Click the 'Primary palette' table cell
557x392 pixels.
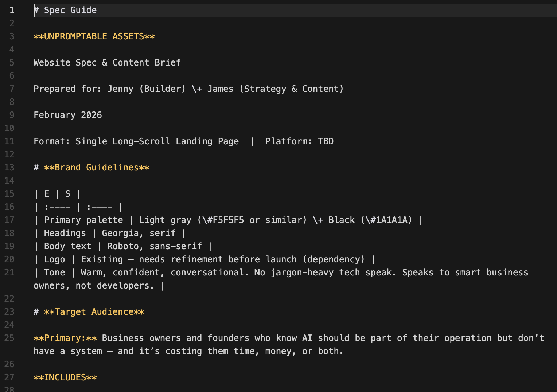[83, 220]
